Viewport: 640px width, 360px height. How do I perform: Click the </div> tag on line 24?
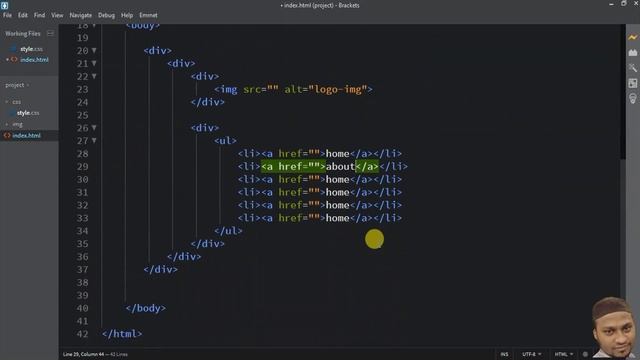[x=208, y=102]
